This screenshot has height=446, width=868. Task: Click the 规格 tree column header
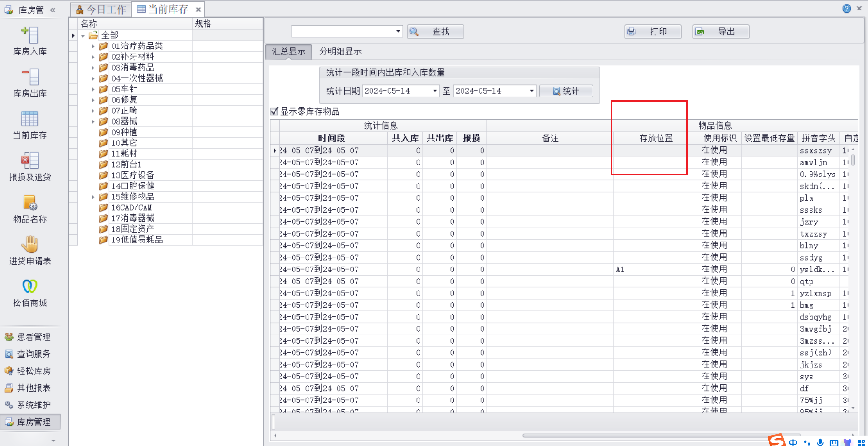tap(227, 24)
